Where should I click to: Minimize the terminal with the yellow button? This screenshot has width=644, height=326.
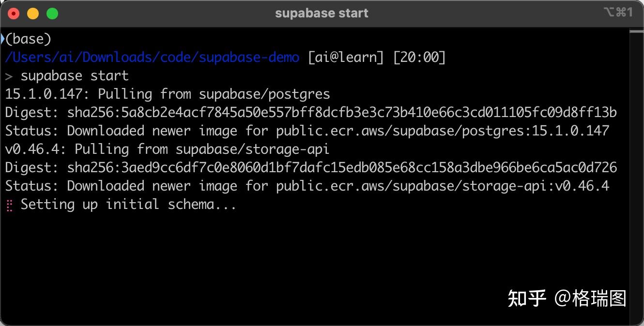[x=33, y=14]
